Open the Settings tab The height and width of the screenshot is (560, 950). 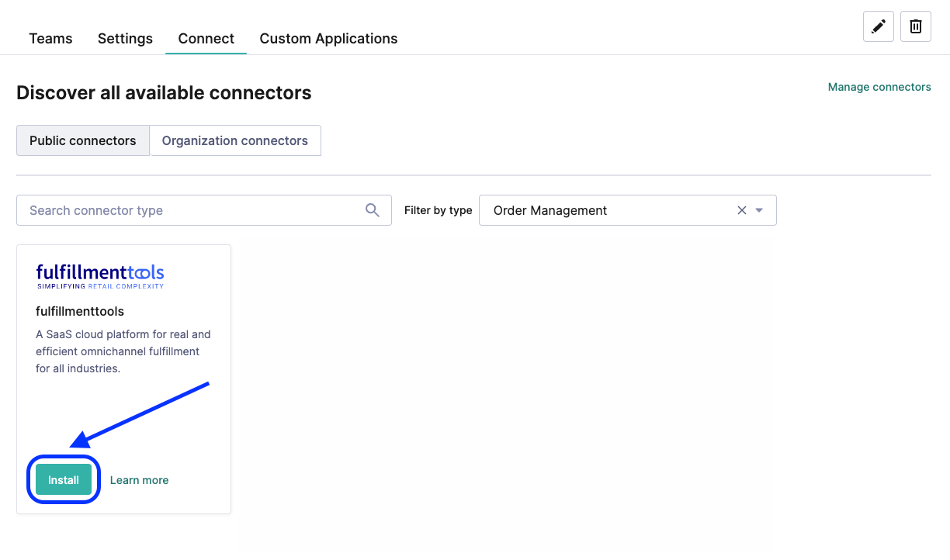(x=125, y=38)
